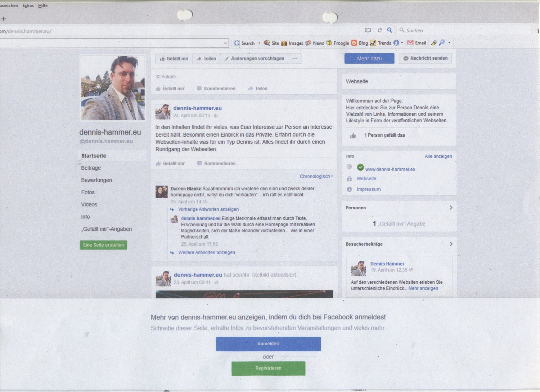Select Fotos in the page sidebar
This screenshot has width=540, height=392.
coord(88,192)
